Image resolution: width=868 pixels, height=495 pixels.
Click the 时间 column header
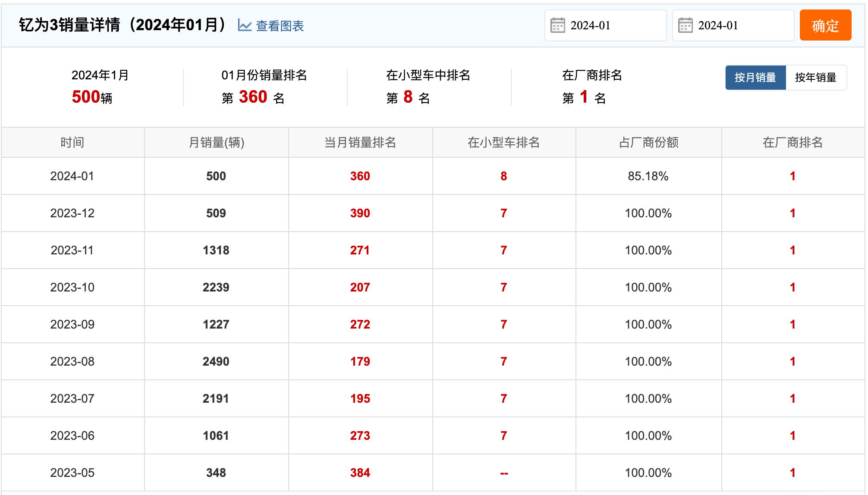tap(72, 142)
